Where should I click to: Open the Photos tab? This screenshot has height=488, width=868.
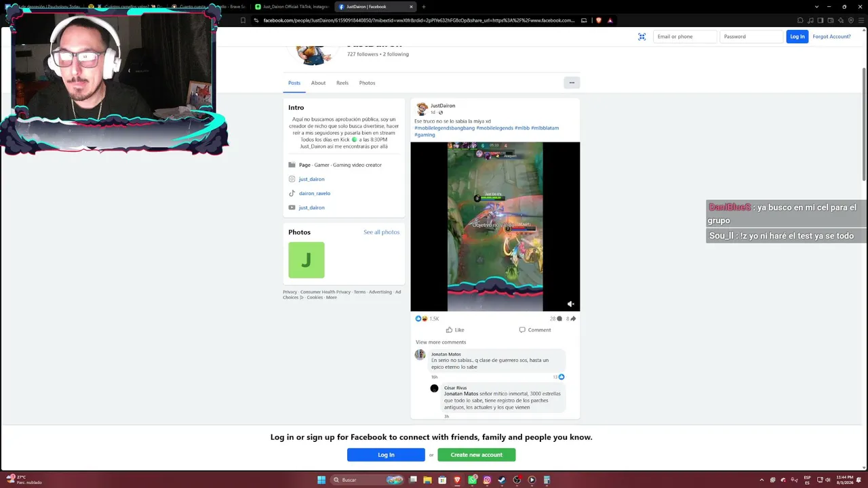[x=367, y=83]
